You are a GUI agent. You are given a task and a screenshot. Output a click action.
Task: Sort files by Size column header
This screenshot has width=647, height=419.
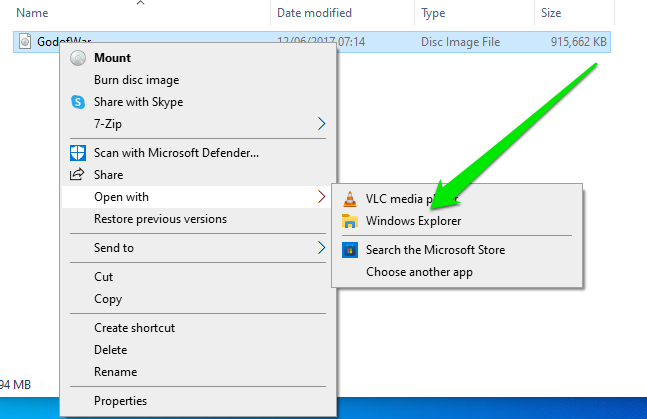(x=552, y=14)
